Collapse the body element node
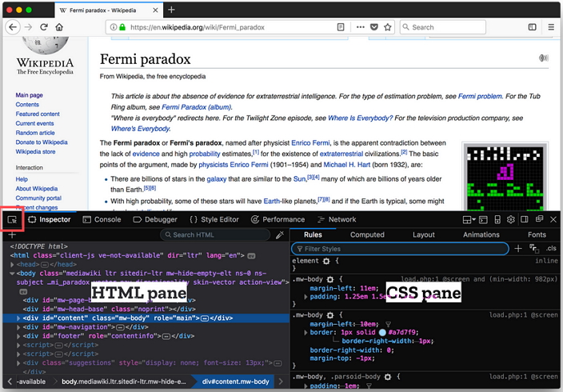 click(12, 274)
